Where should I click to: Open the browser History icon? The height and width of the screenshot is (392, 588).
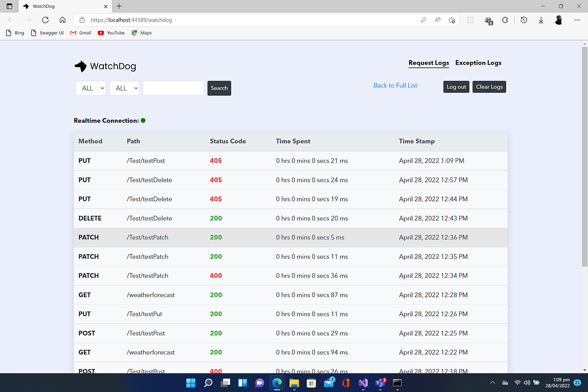coord(524,20)
